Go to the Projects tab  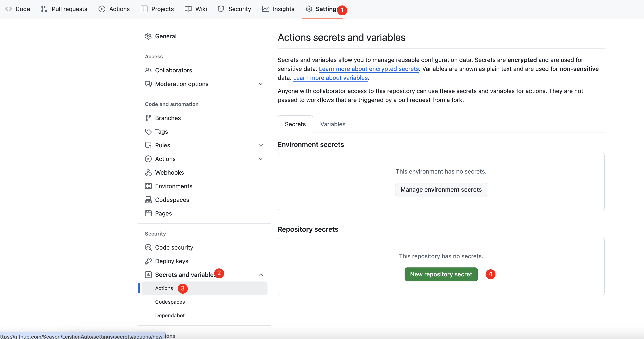click(x=157, y=9)
